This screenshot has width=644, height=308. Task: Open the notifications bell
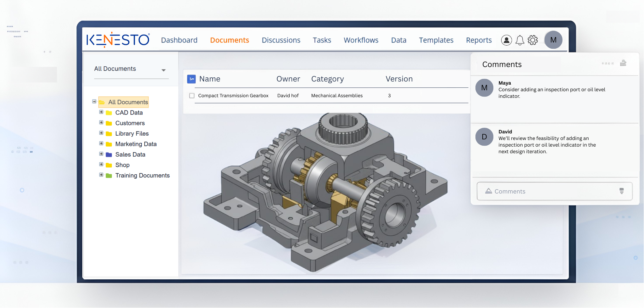[520, 40]
